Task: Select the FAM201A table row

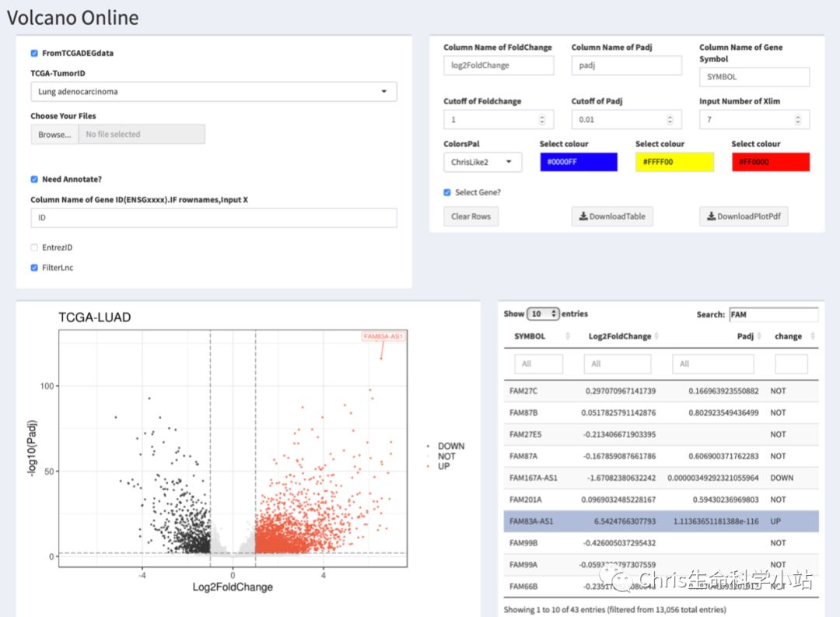Action: (661, 500)
